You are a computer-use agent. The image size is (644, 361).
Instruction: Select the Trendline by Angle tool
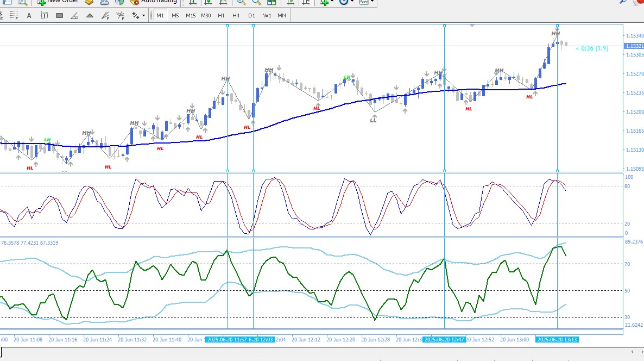[74, 16]
